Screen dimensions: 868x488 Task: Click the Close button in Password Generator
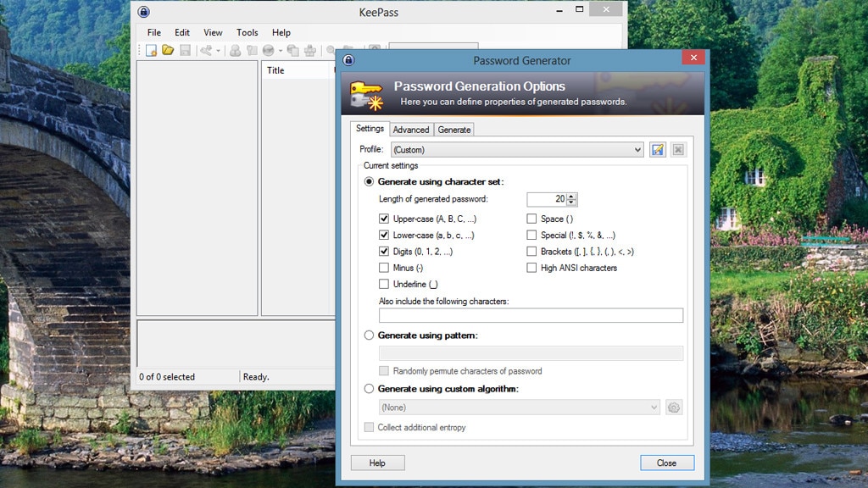667,463
